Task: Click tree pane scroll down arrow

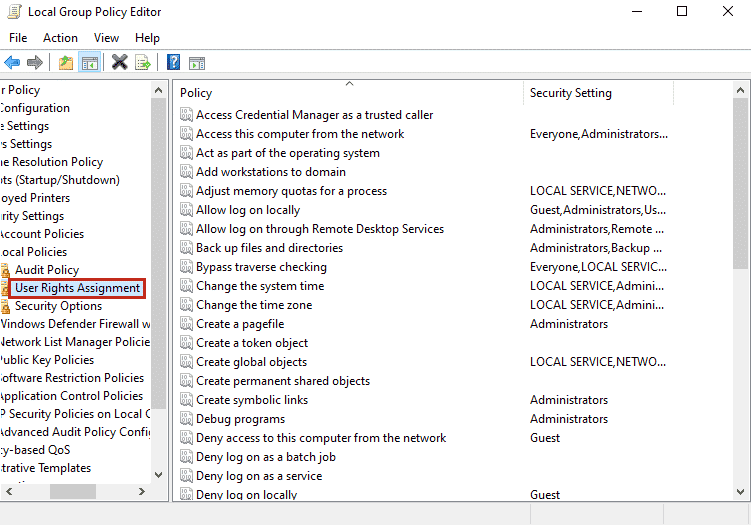Action: click(x=159, y=475)
